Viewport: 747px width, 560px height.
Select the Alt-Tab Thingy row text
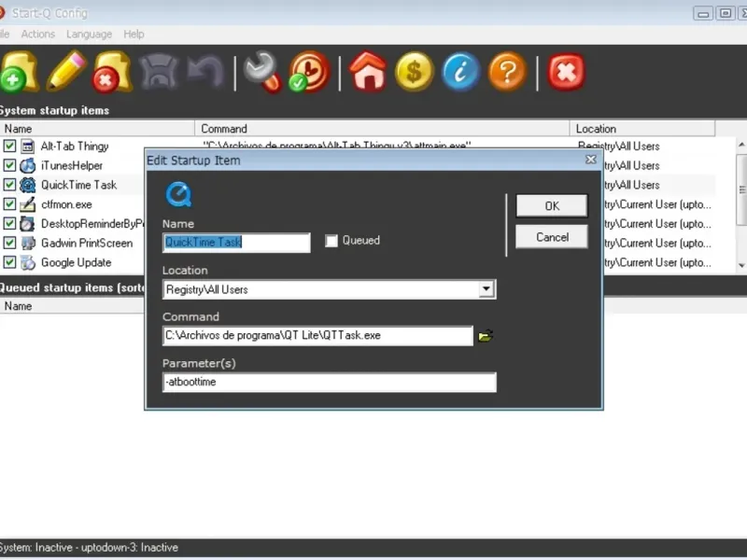coord(75,147)
